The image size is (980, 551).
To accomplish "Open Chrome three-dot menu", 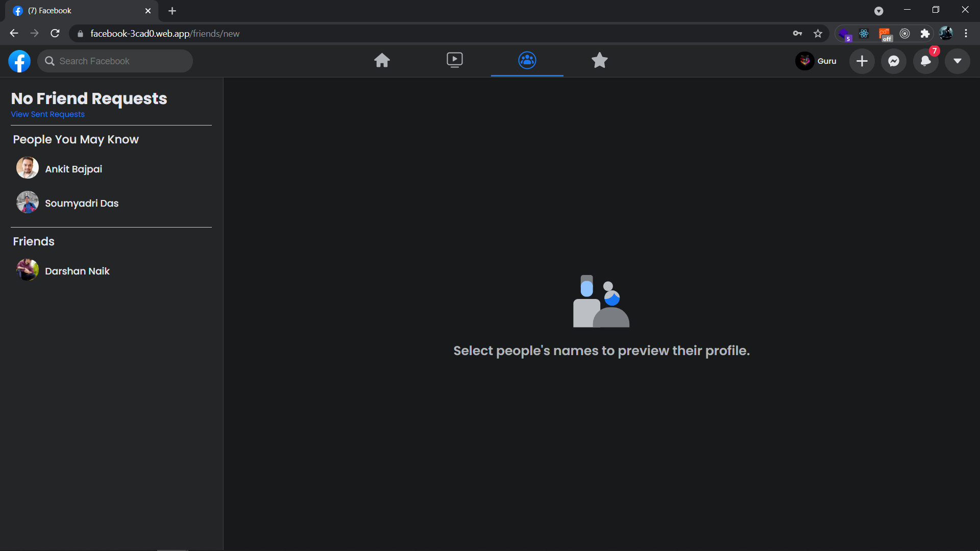I will coord(966,34).
